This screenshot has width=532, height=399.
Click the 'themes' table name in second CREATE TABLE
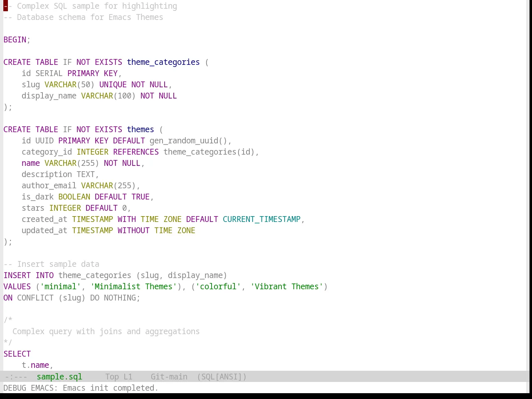[140, 129]
